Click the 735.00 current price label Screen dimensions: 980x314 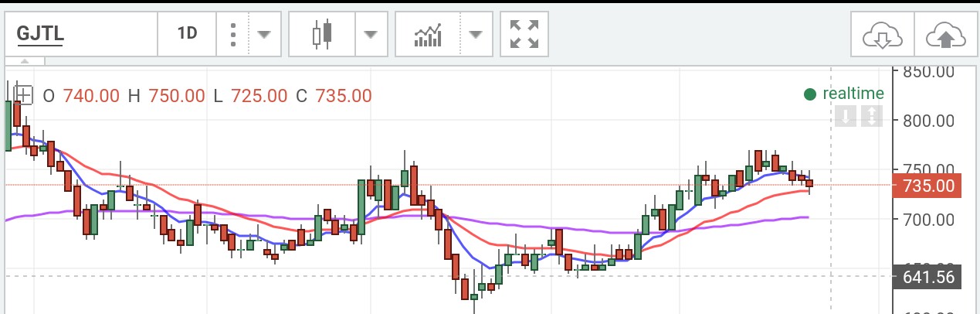point(927,186)
